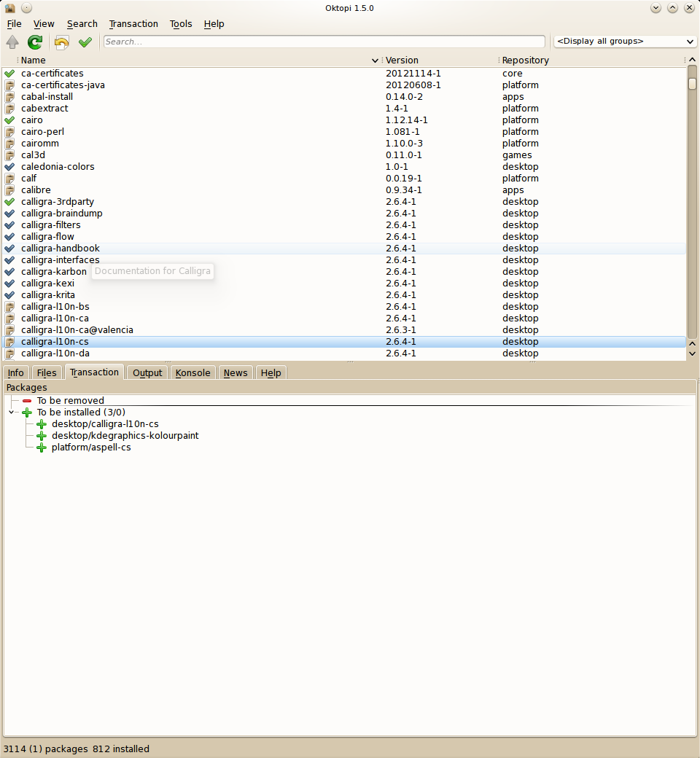Click the system upgrade up-arrow toolbar icon
Screen dimensions: 700x758
coord(12,42)
